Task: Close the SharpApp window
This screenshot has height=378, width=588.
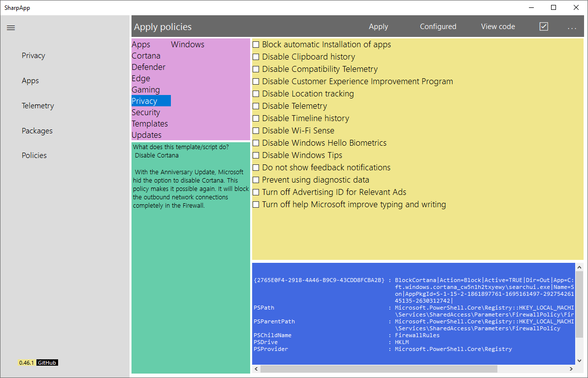Action: coord(576,7)
